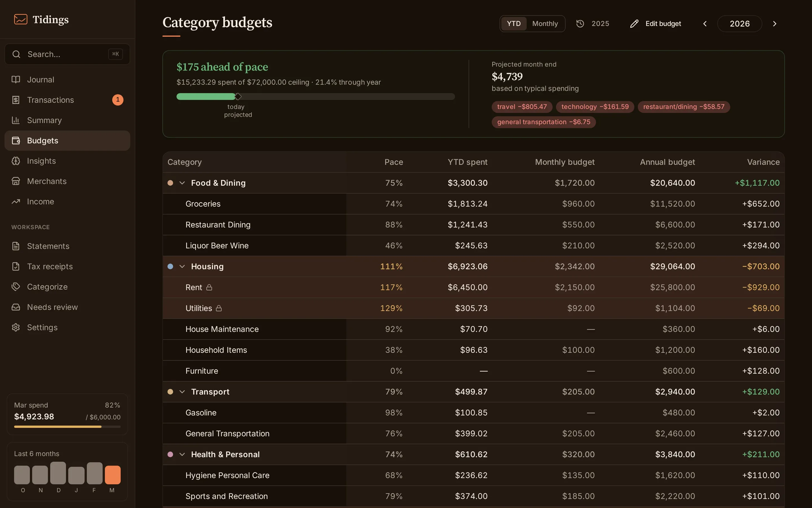This screenshot has height=508, width=812.
Task: Click the House Maintenance row
Action: tap(473, 329)
